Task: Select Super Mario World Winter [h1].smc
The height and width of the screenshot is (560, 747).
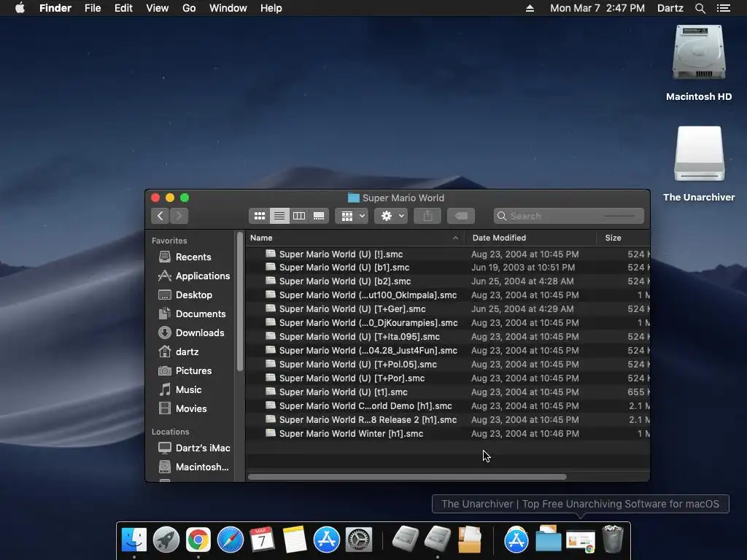Action: (448, 433)
